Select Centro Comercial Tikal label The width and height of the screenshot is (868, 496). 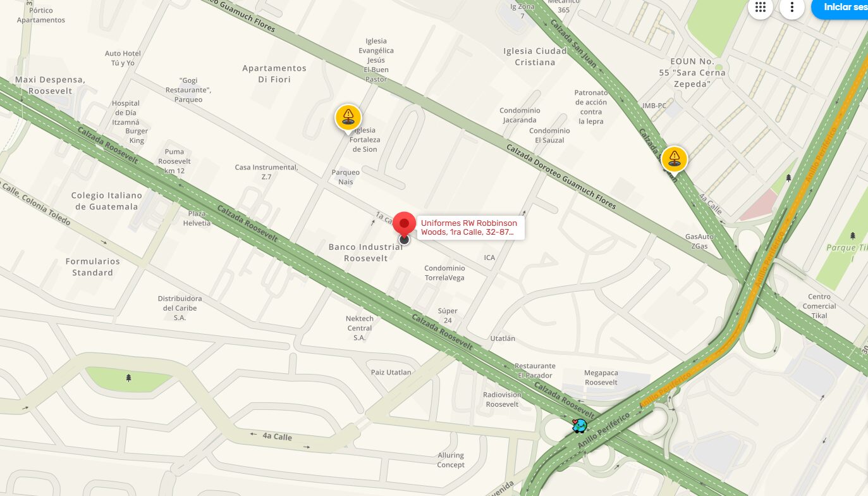[819, 306]
